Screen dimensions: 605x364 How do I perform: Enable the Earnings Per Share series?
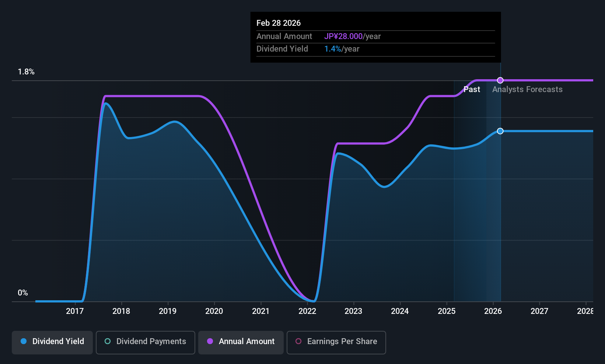pyautogui.click(x=336, y=342)
